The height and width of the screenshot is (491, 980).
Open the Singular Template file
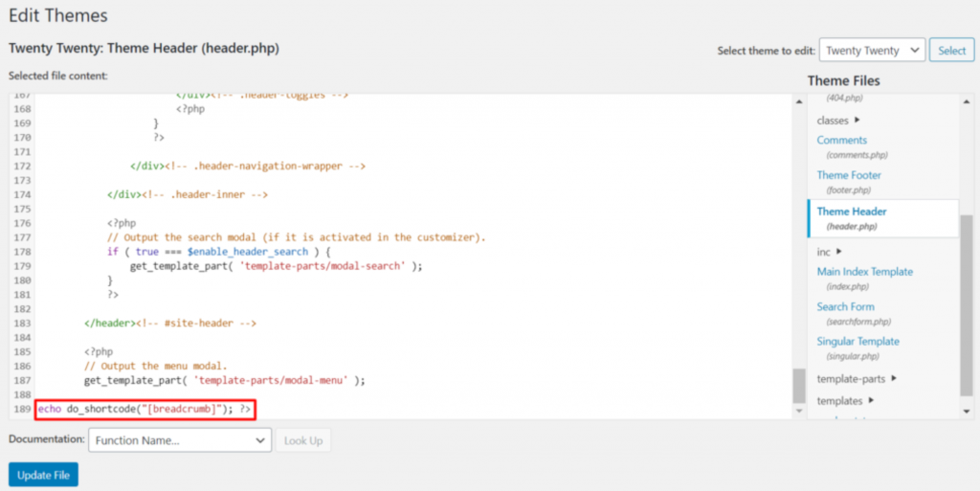point(857,341)
